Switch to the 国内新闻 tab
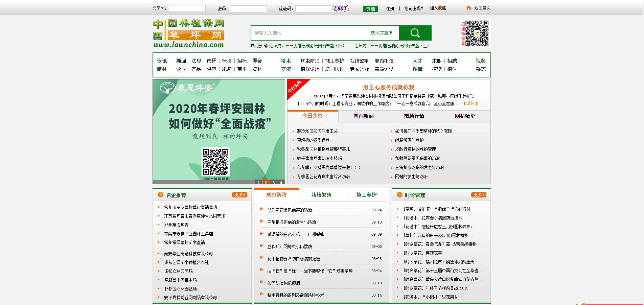644x305 pixels. point(363,116)
